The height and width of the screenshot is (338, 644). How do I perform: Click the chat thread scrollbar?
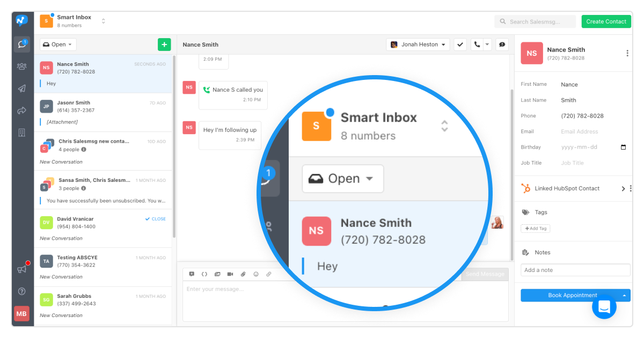point(511,174)
